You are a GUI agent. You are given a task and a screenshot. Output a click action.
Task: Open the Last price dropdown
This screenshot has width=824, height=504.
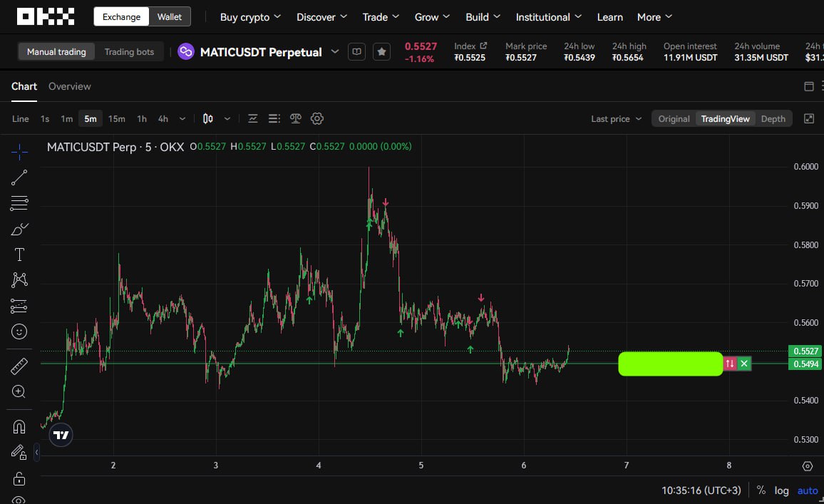(x=617, y=119)
